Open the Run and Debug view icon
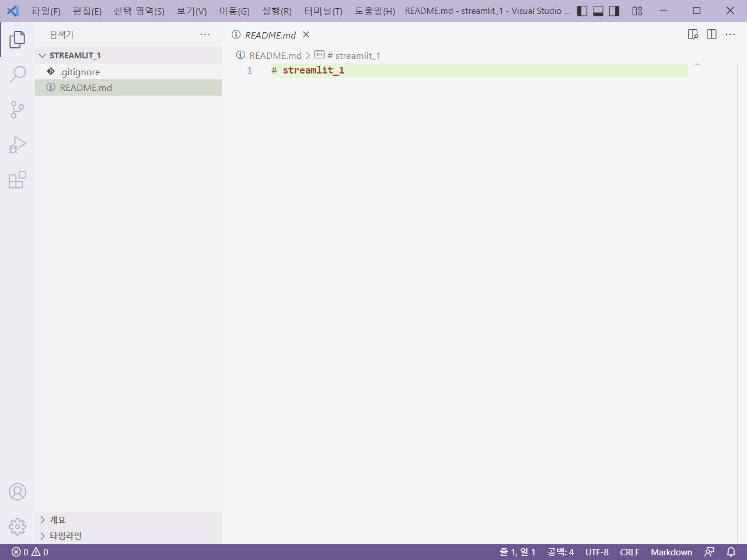 18,145
